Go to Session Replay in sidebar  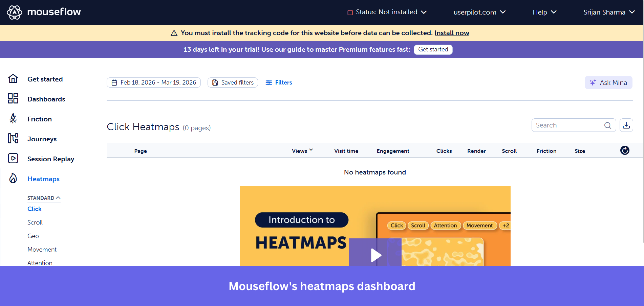[x=51, y=159]
